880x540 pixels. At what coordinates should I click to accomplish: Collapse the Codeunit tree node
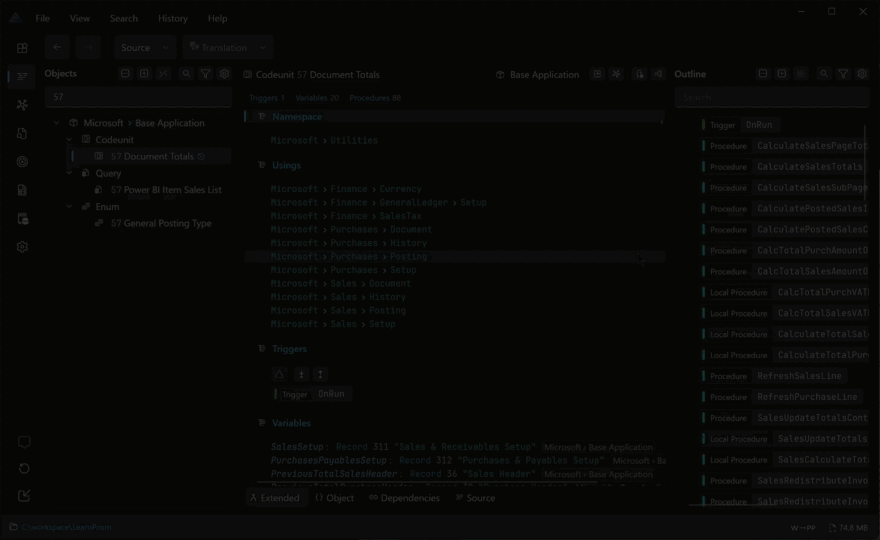[70, 140]
